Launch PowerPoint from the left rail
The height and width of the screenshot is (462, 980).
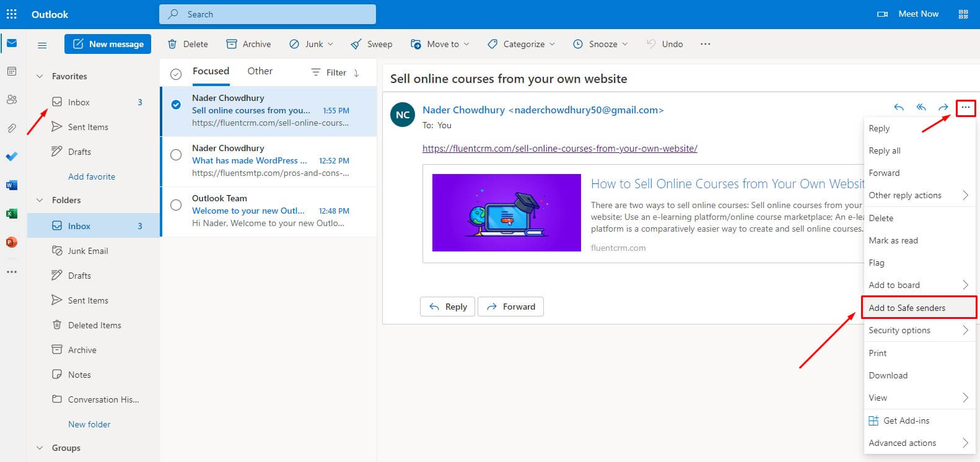(12, 242)
